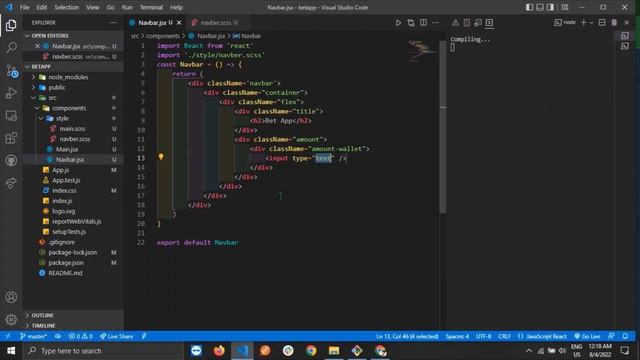Open the Extensions view

click(x=11, y=138)
